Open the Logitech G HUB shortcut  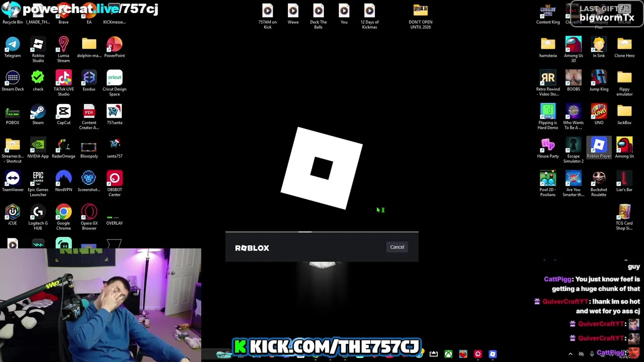(x=38, y=217)
